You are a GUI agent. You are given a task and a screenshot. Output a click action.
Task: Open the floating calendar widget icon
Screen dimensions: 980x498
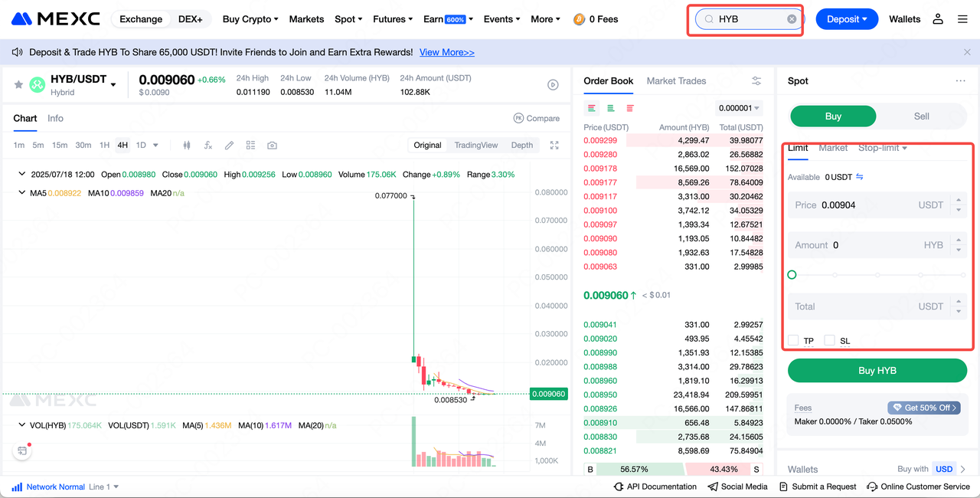[22, 451]
